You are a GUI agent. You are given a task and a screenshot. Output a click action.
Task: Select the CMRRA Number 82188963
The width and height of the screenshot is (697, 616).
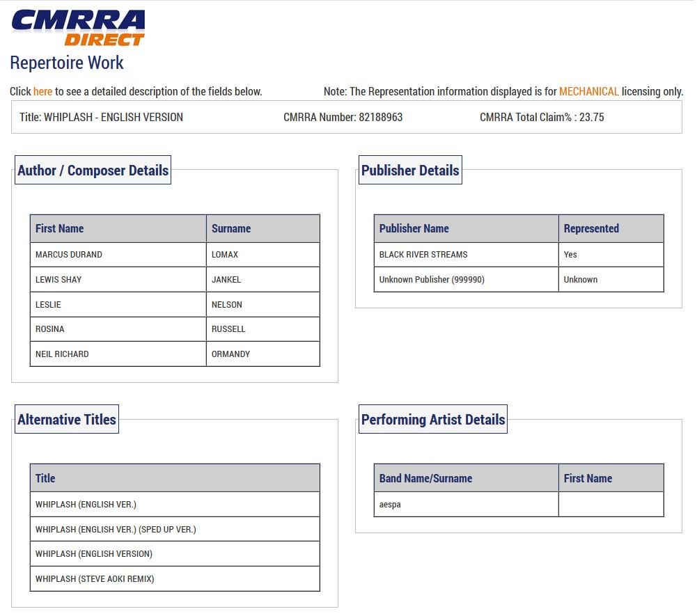[x=380, y=118]
